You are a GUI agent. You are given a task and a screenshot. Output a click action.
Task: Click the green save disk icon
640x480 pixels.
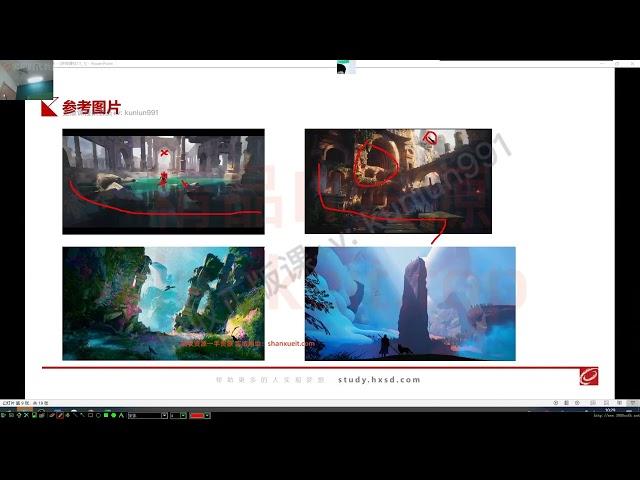(x=34, y=415)
